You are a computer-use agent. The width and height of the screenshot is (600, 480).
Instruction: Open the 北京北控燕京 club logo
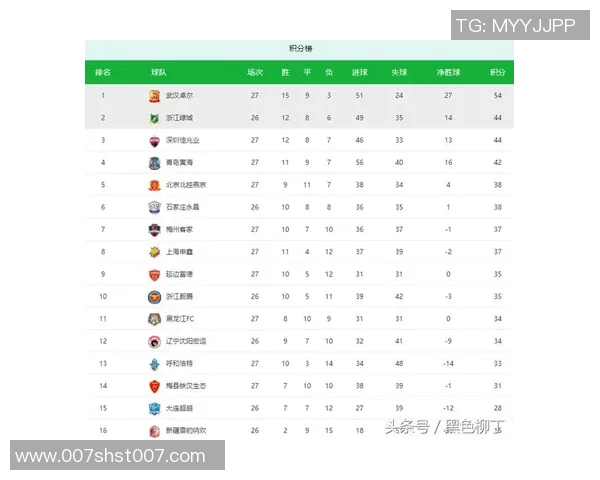pos(155,185)
